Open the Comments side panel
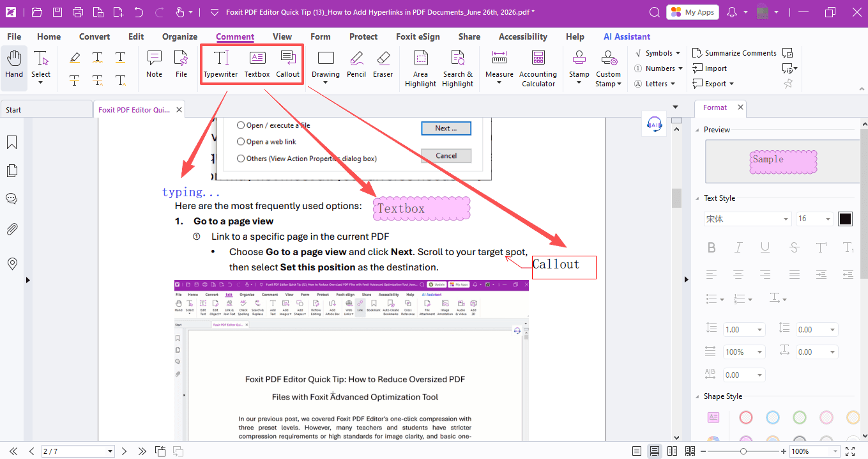The height and width of the screenshot is (459, 868). 11,199
